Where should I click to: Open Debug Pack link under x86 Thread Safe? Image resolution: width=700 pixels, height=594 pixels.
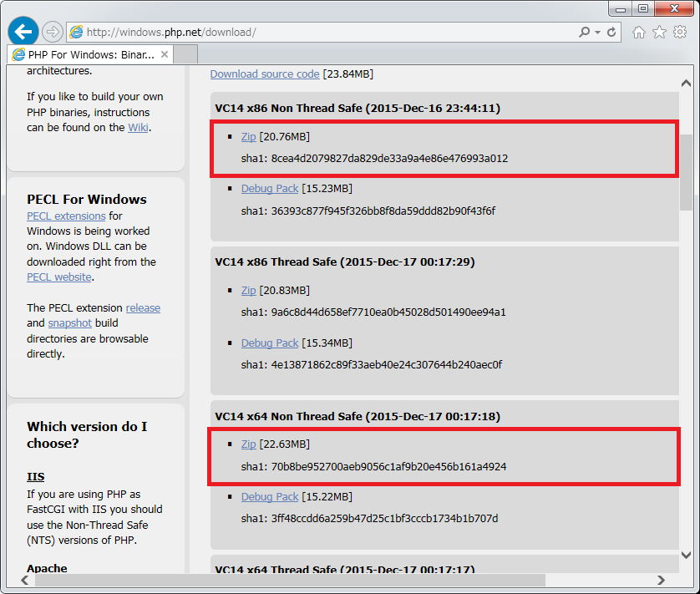tap(269, 343)
